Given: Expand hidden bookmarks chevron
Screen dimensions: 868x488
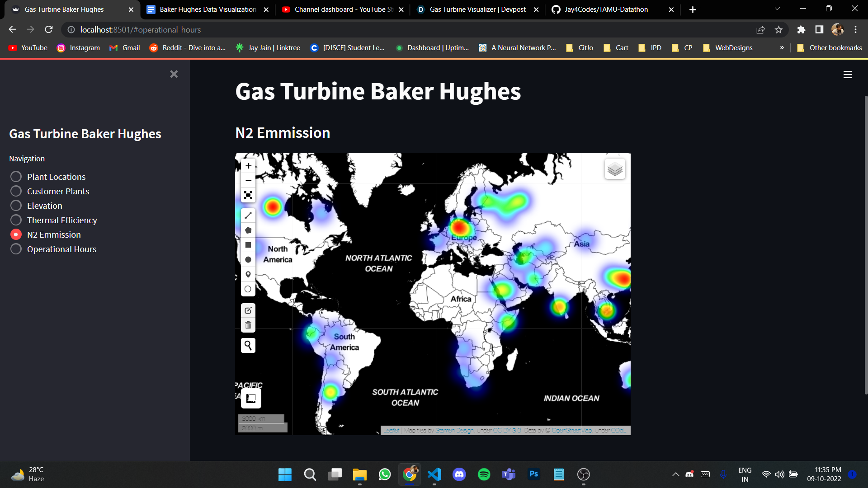Looking at the screenshot, I should coord(782,47).
